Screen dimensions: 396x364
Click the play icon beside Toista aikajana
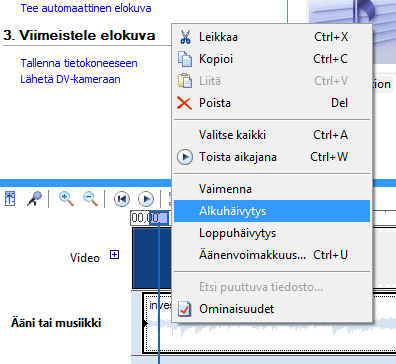tap(185, 157)
